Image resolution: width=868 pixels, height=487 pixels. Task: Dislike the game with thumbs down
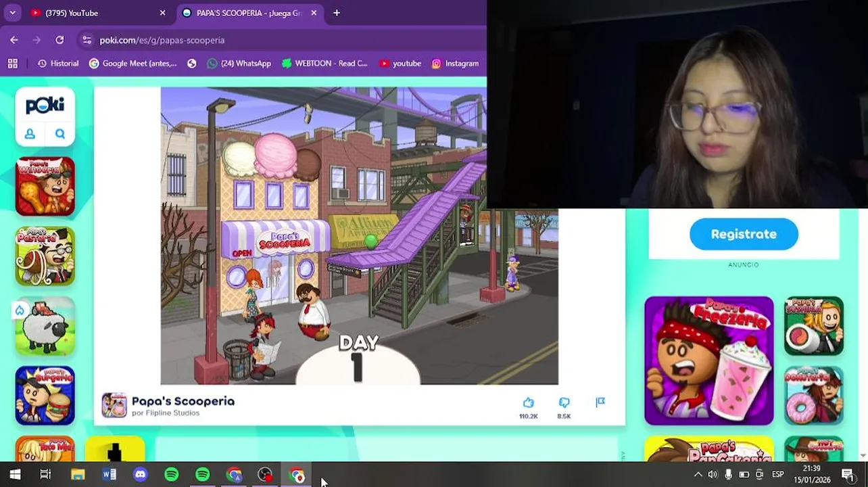(x=564, y=403)
